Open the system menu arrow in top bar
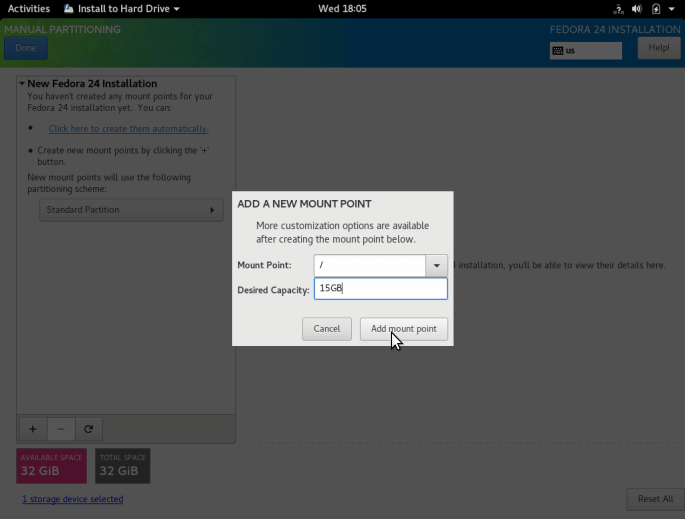 [x=671, y=9]
